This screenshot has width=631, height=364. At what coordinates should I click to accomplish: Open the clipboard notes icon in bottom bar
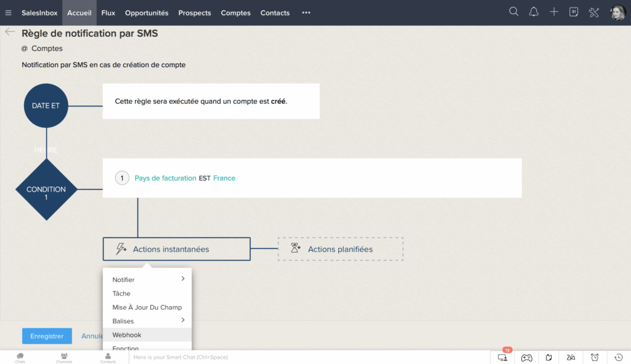(549, 357)
